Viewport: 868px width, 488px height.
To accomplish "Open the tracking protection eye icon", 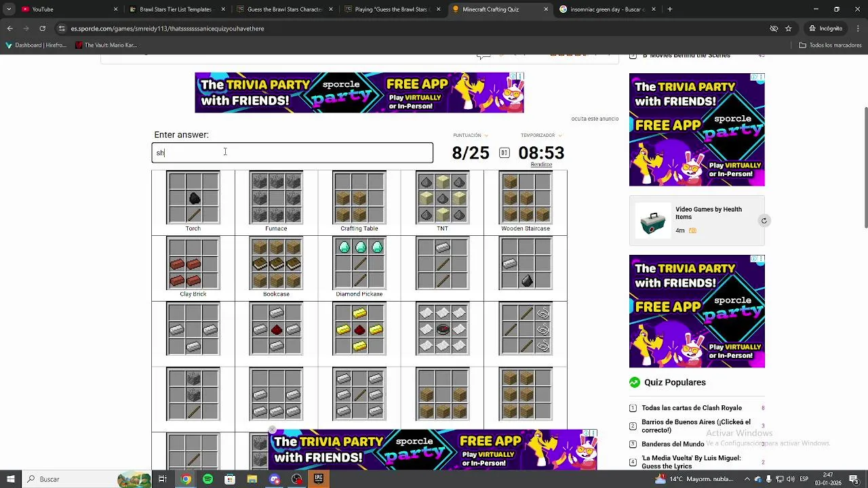I will [x=773, y=28].
